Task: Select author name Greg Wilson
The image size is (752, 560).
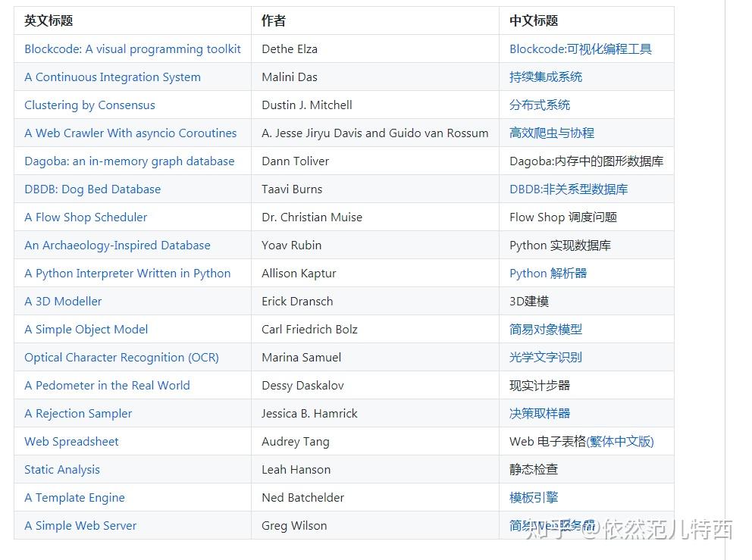Action: click(294, 526)
